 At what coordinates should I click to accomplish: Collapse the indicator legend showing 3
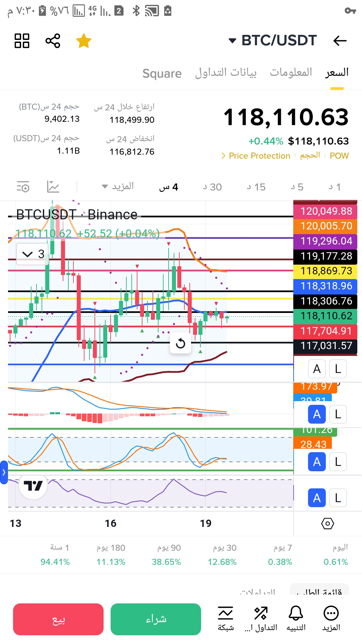(33, 254)
